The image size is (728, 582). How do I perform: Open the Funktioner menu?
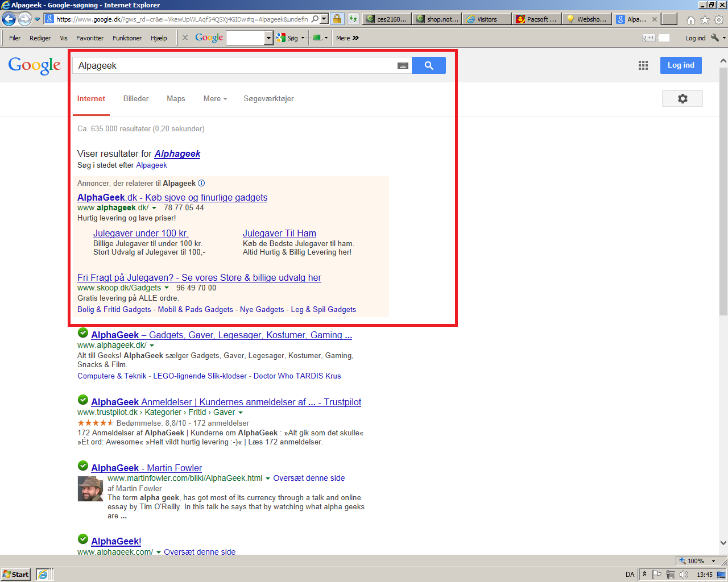click(x=127, y=38)
